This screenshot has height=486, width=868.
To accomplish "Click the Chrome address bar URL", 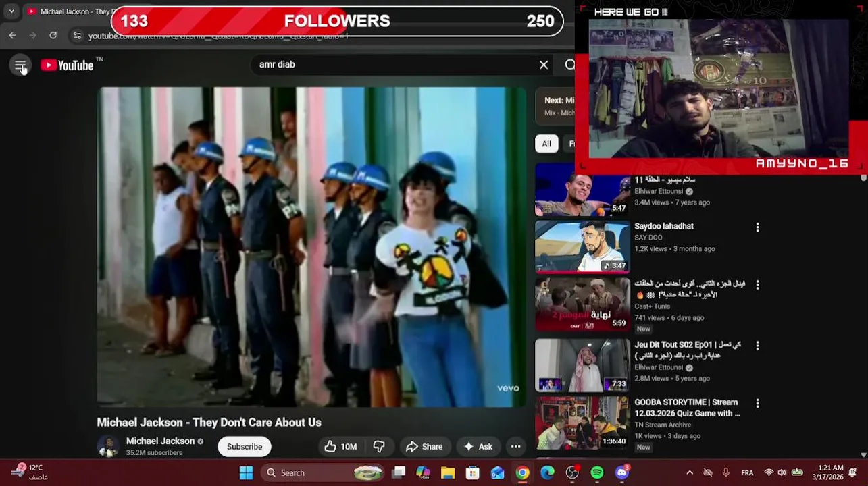I will (x=218, y=36).
